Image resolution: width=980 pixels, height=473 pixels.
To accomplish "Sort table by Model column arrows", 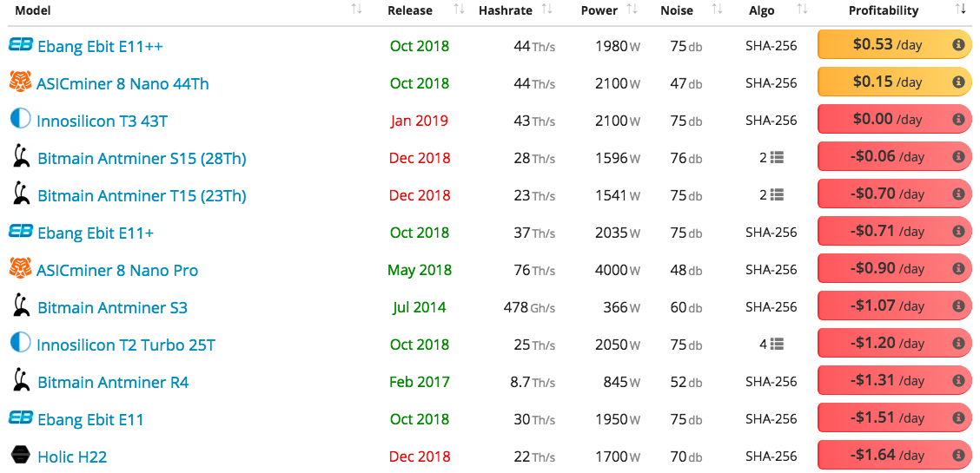I will [x=357, y=10].
